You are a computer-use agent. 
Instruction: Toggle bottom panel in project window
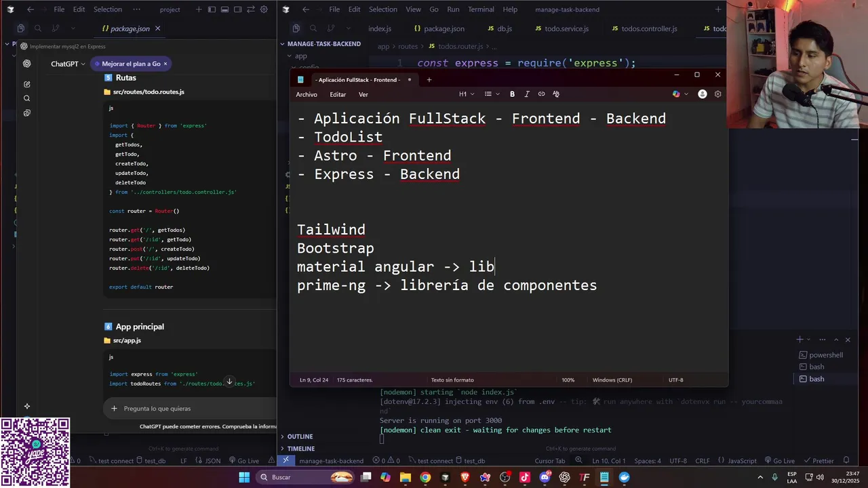224,9
